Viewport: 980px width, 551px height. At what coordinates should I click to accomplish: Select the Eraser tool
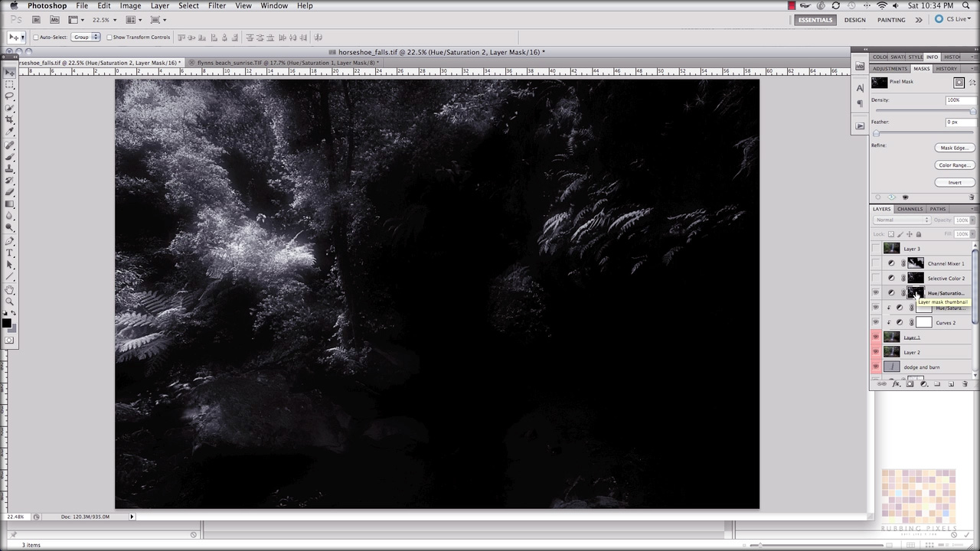[9, 192]
